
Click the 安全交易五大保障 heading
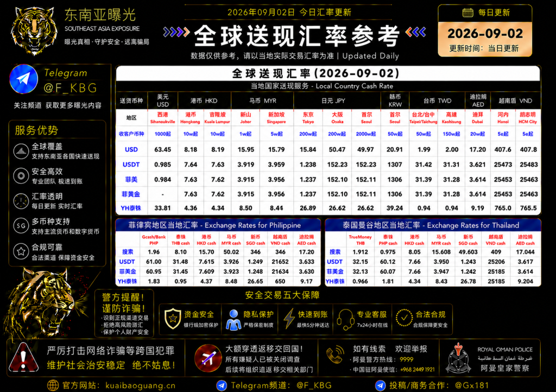coord(282,295)
